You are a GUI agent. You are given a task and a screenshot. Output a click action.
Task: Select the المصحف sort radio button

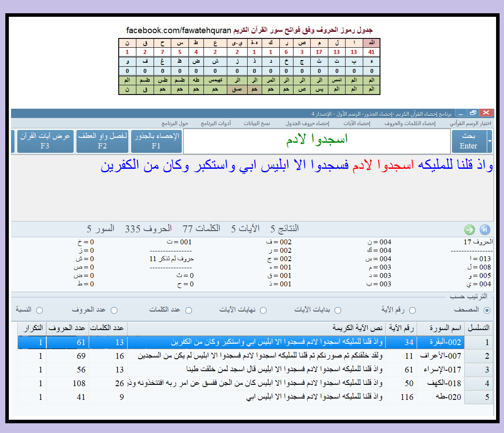point(487,310)
